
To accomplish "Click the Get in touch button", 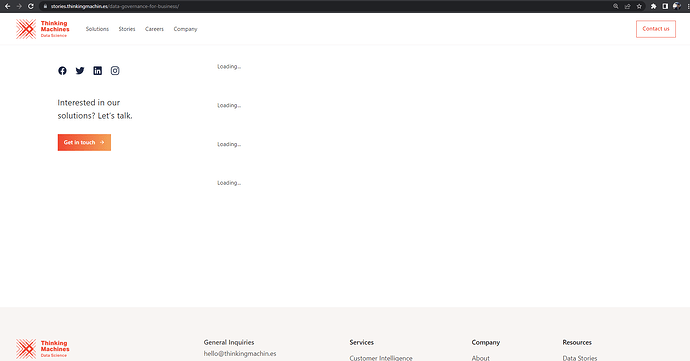I will click(x=84, y=142).
